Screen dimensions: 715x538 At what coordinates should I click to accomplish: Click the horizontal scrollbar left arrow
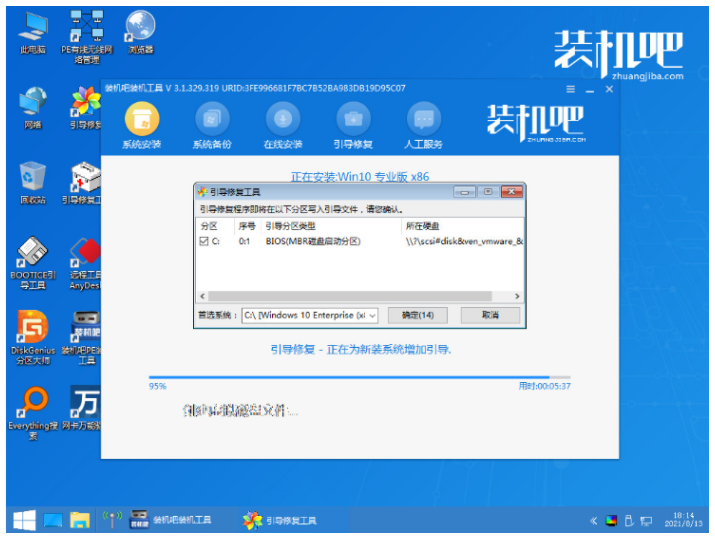pos(202,296)
